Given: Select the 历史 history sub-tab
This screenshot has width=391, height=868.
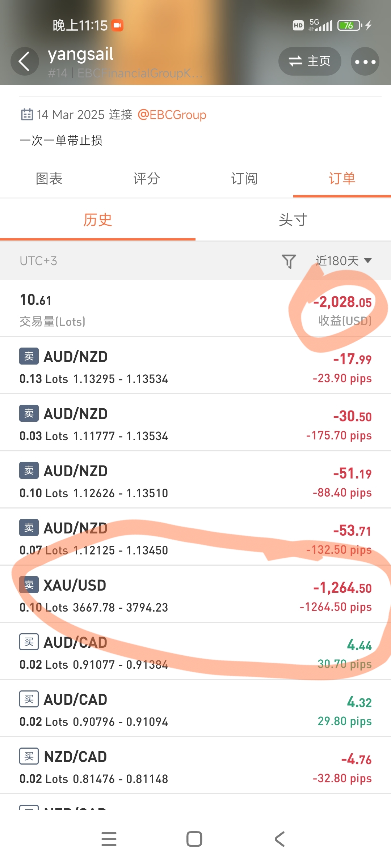Looking at the screenshot, I should [98, 220].
